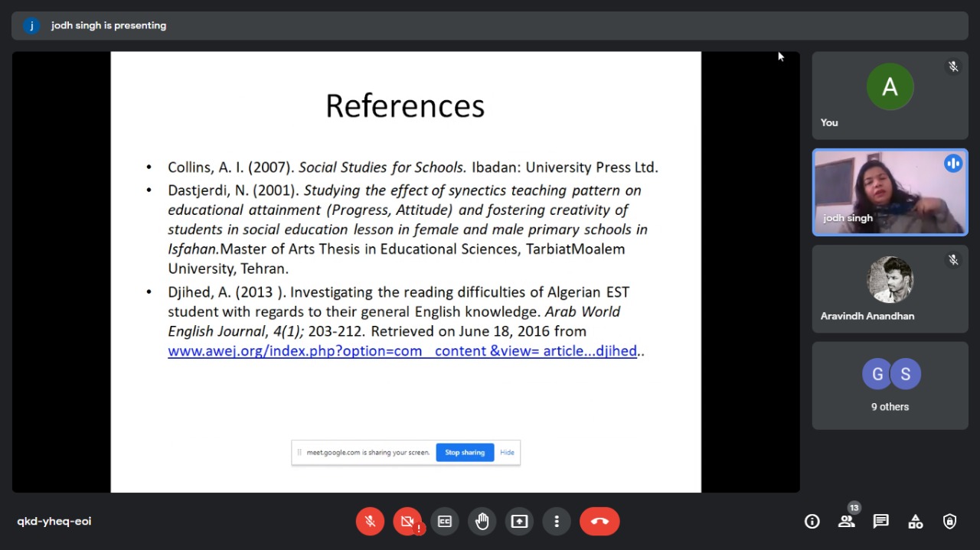Viewport: 980px width, 550px height.
Task: Select the You participant tile
Action: click(890, 96)
